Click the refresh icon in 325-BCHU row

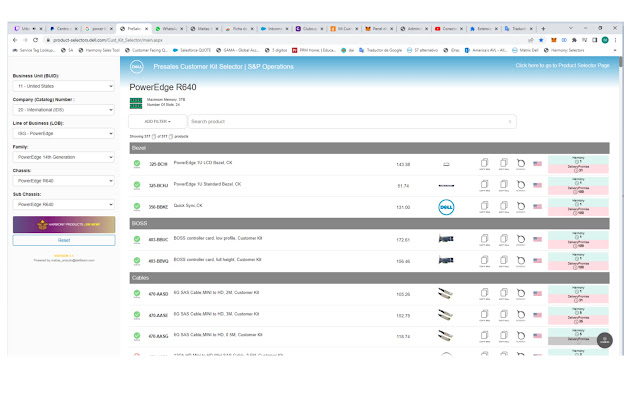pyautogui.click(x=520, y=185)
